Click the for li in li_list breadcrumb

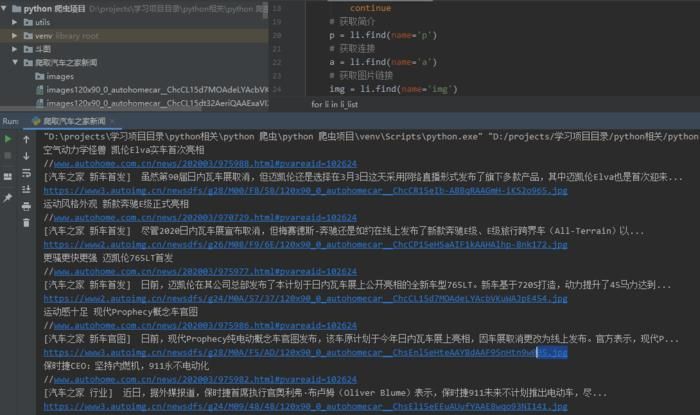click(334, 104)
